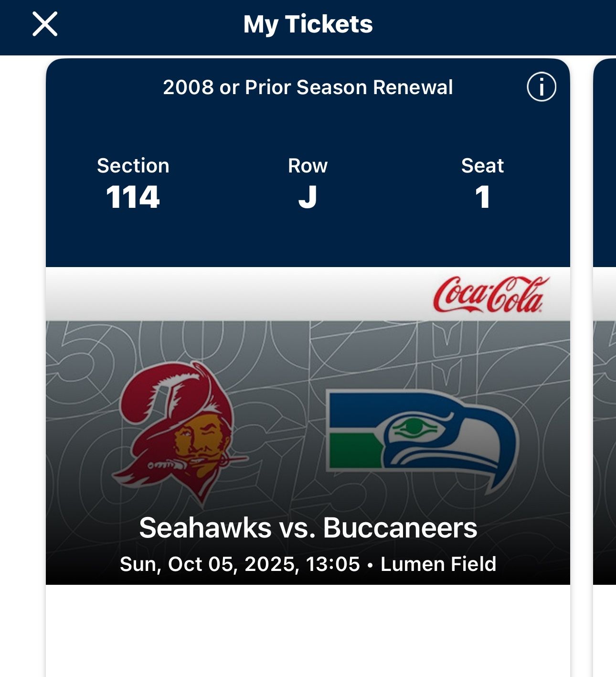
Task: Select the Row label
Action: click(x=308, y=166)
